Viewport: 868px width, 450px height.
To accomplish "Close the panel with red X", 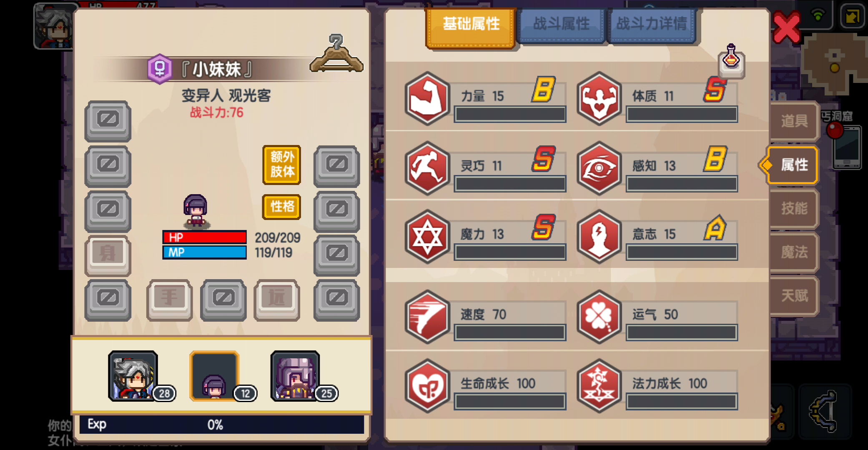I will click(x=787, y=27).
